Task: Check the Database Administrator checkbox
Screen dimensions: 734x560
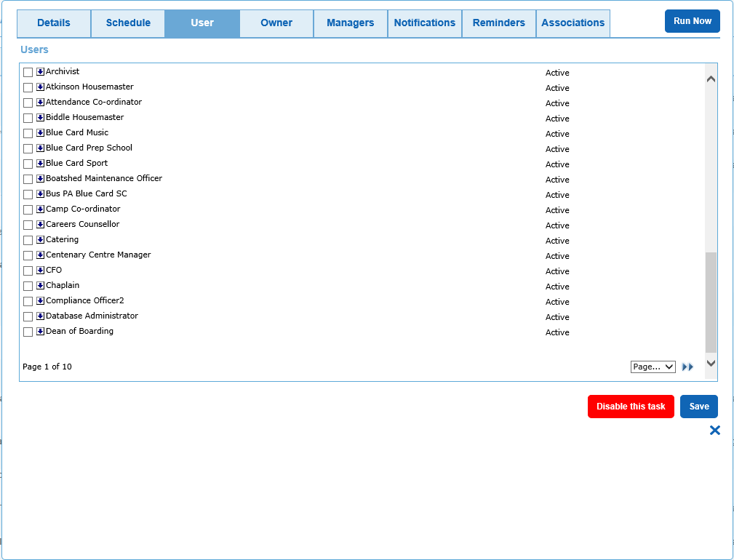Action: (28, 316)
